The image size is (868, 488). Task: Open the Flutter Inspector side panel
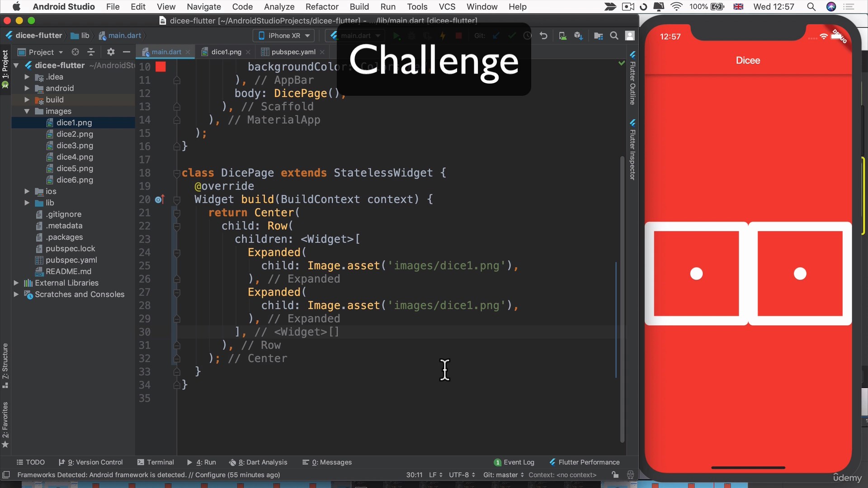632,150
